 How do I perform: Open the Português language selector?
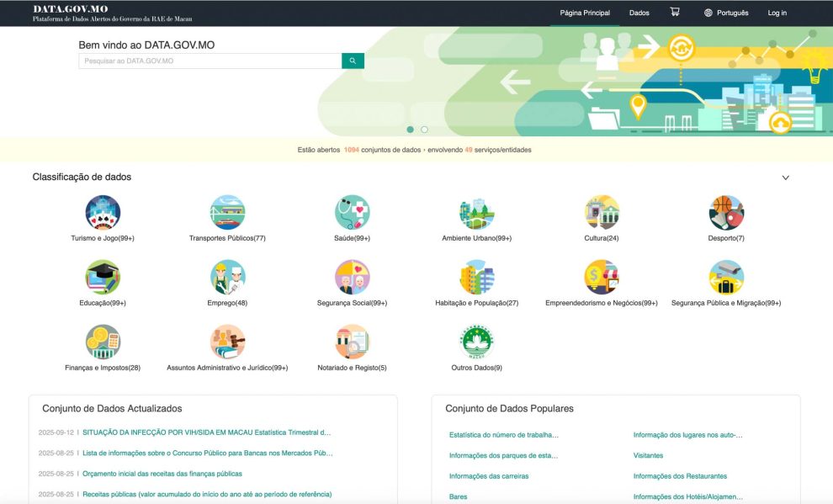(726, 13)
